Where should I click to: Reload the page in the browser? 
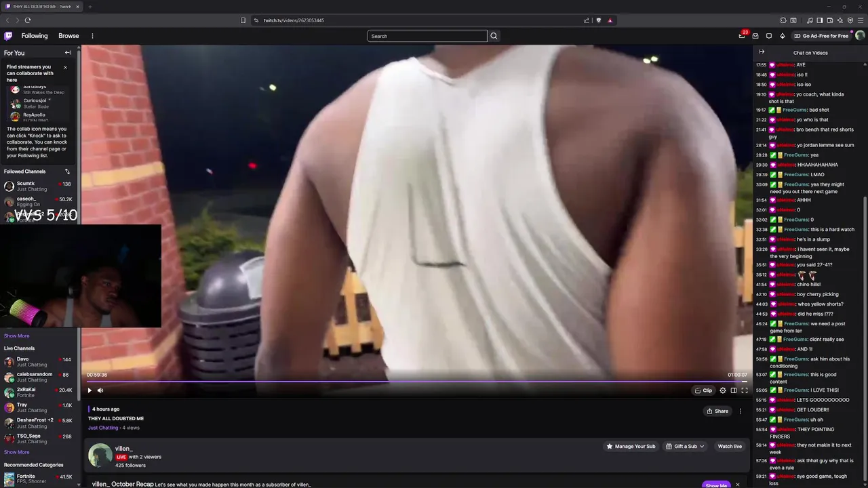[x=28, y=20]
